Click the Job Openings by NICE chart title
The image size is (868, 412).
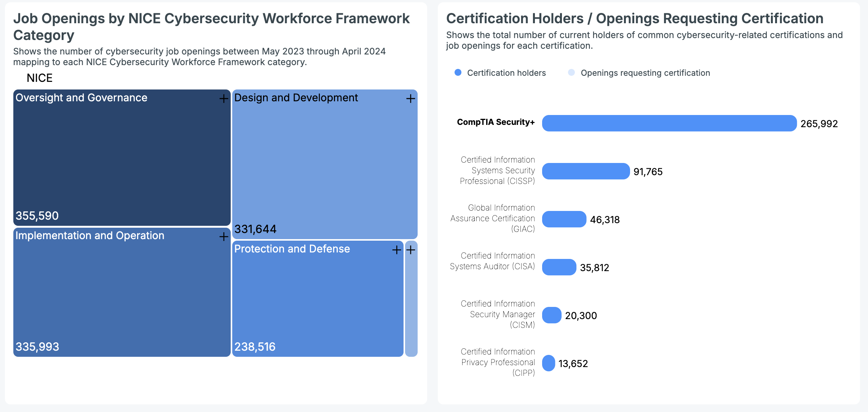[212, 27]
